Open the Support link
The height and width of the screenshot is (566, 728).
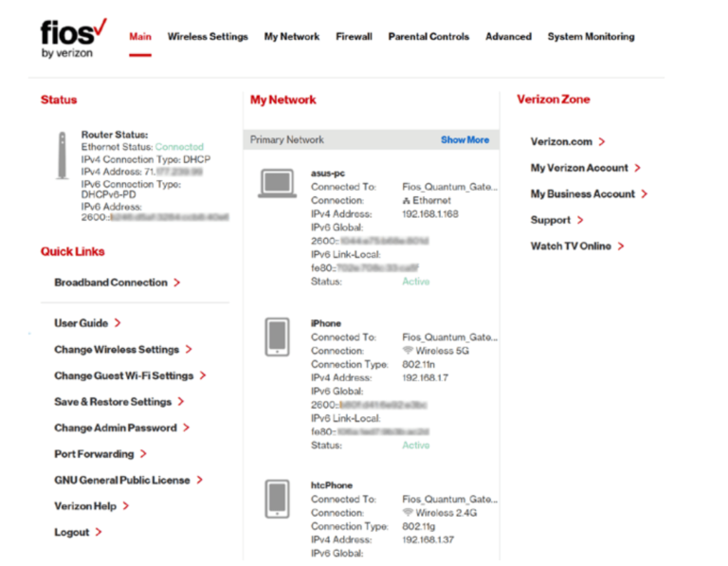tap(550, 220)
